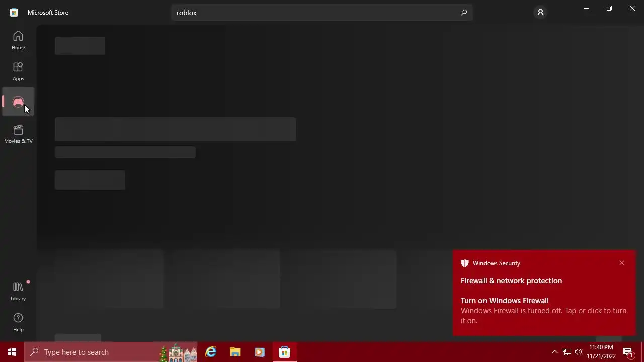Image resolution: width=644 pixels, height=362 pixels.
Task: Open the media player taskbar icon
Action: [x=260, y=352]
